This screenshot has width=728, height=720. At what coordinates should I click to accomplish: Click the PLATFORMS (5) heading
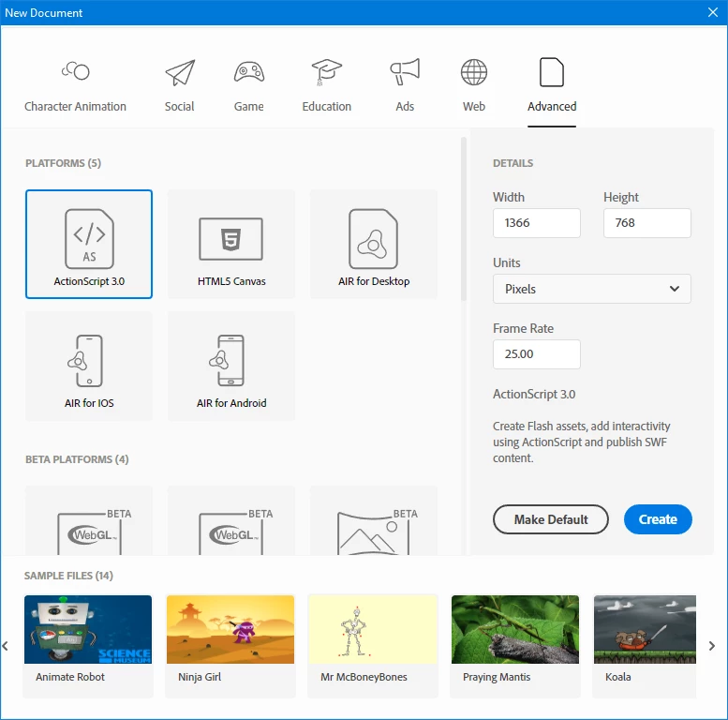(x=63, y=163)
